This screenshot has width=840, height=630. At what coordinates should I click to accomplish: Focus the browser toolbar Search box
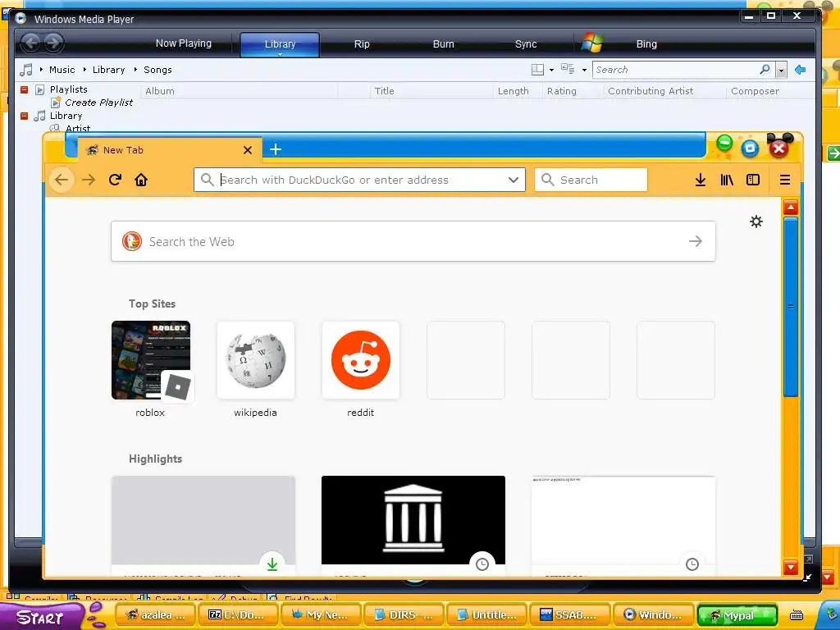[x=591, y=180]
